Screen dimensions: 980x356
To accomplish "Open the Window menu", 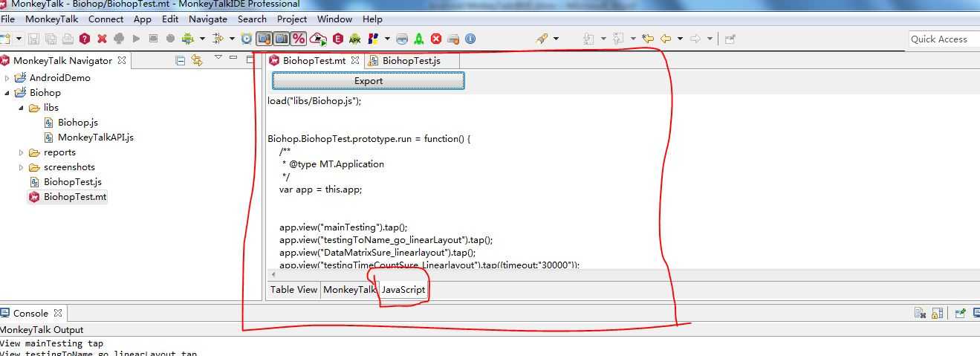I will [334, 19].
